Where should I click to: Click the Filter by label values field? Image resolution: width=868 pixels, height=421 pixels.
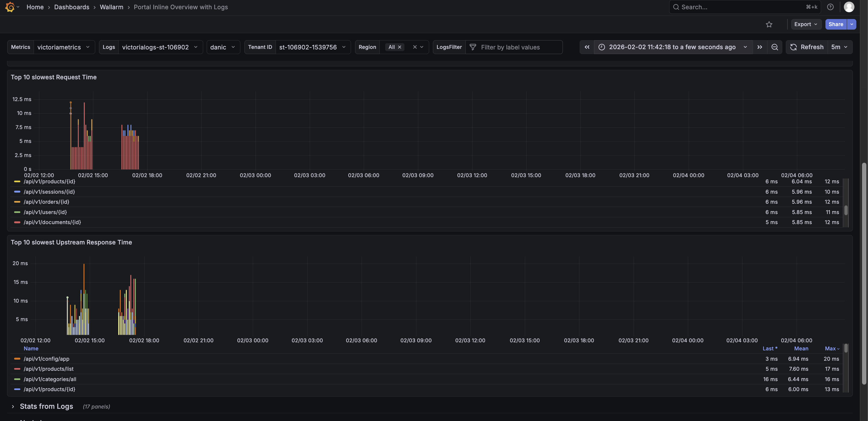[519, 47]
